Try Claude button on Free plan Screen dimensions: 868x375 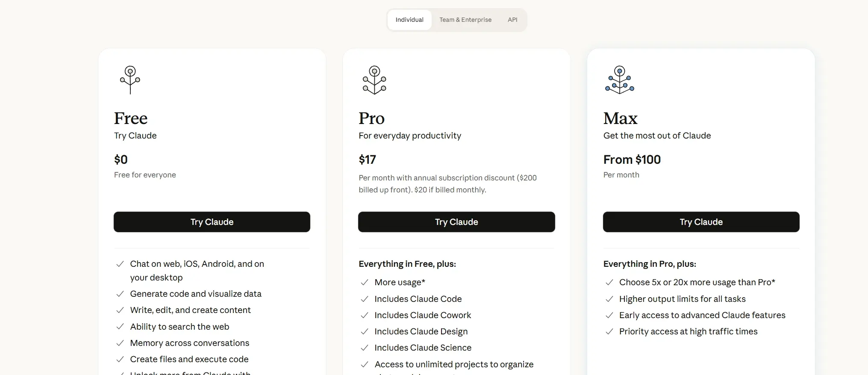coord(212,222)
